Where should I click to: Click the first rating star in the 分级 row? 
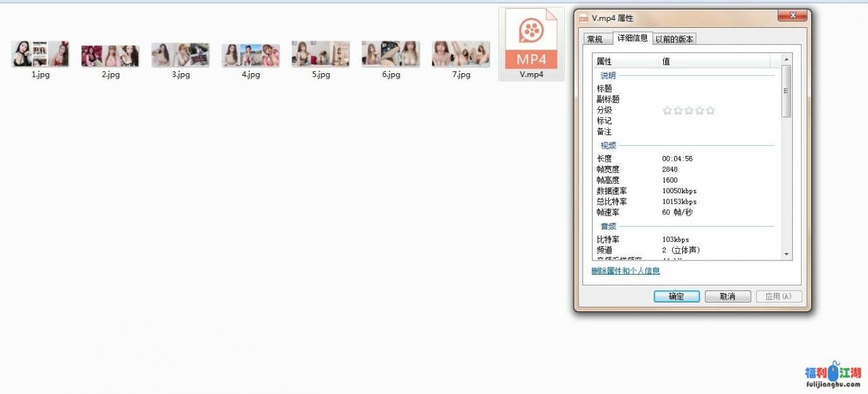coord(667,110)
